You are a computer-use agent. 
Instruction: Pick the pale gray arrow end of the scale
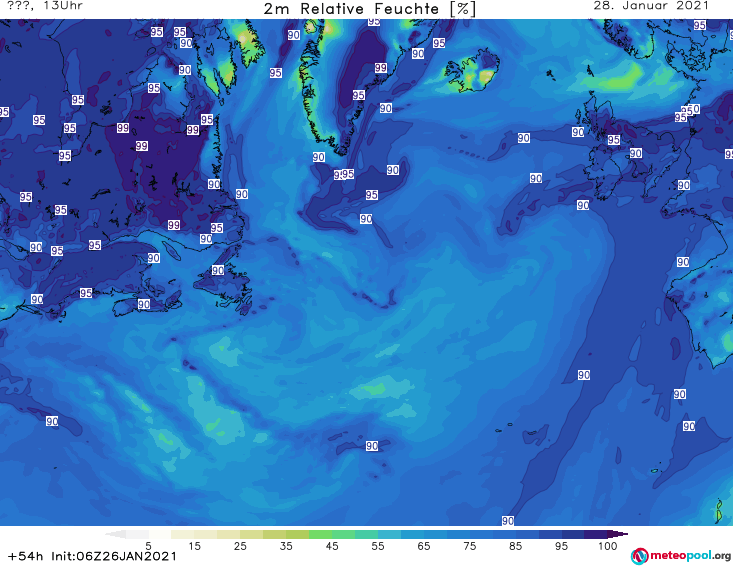(115, 534)
